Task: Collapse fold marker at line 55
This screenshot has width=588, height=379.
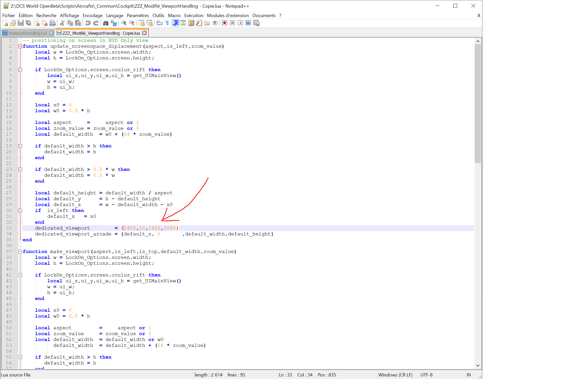Action: (x=20, y=357)
